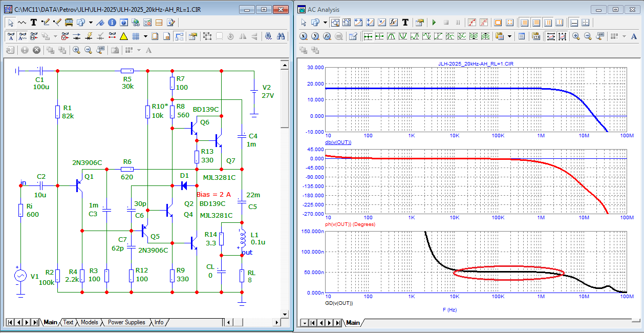Click the binoculars Find icon
Screen dimensions: 644x333
pos(281,36)
